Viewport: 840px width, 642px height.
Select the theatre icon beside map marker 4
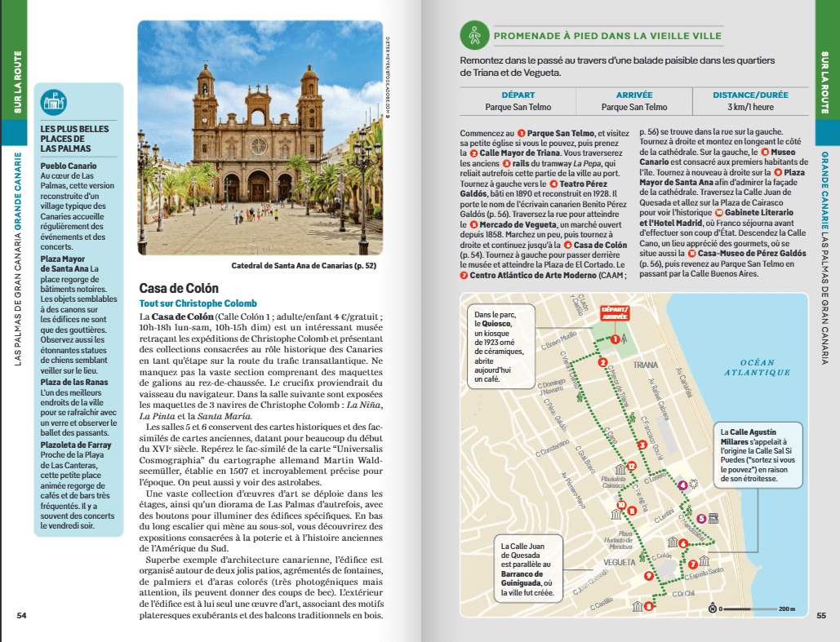[x=695, y=484]
